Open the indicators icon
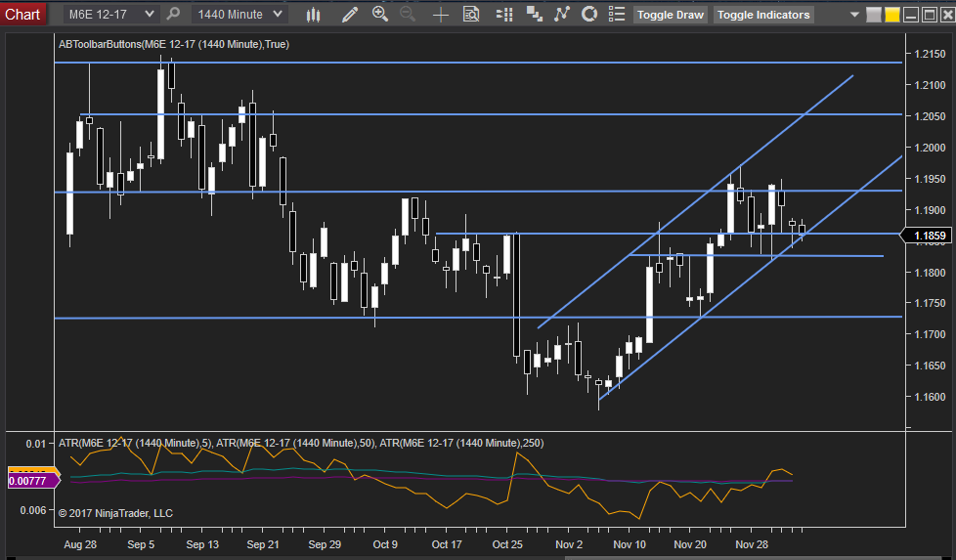 [x=561, y=14]
